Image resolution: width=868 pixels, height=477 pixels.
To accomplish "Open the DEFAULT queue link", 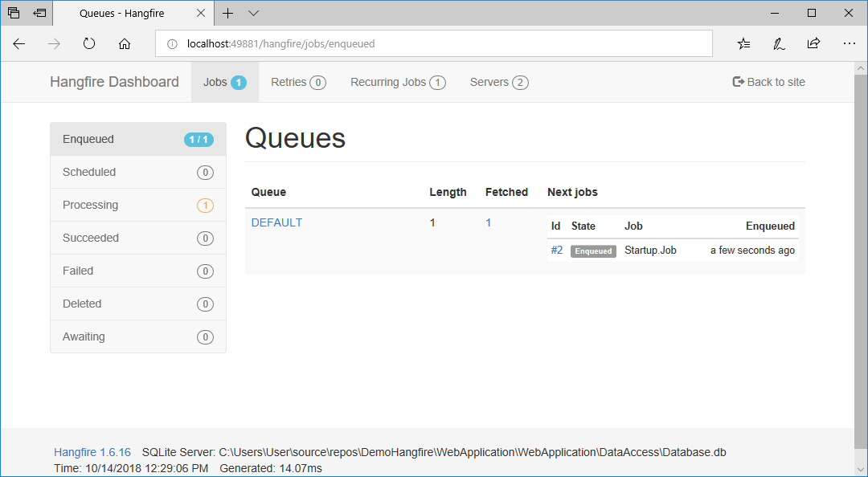I will coord(276,222).
